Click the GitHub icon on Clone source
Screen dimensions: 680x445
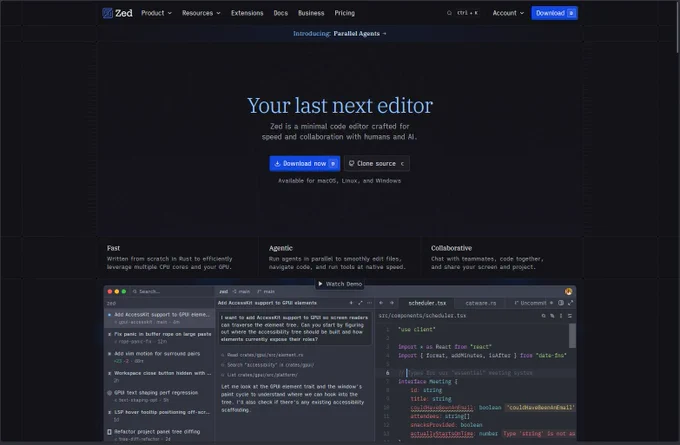(x=351, y=164)
